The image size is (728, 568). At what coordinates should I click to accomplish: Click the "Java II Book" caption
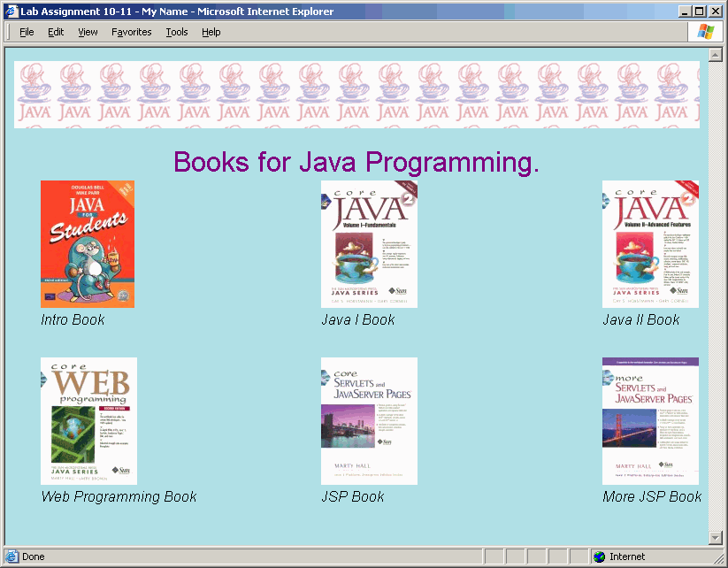pos(640,320)
